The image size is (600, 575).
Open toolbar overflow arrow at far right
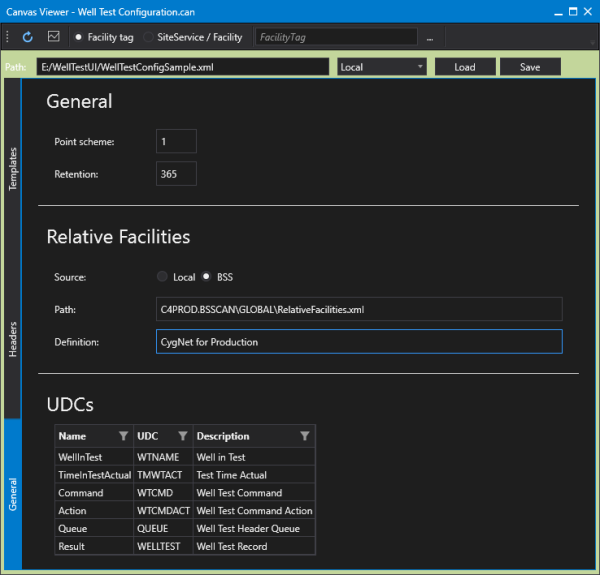click(592, 42)
